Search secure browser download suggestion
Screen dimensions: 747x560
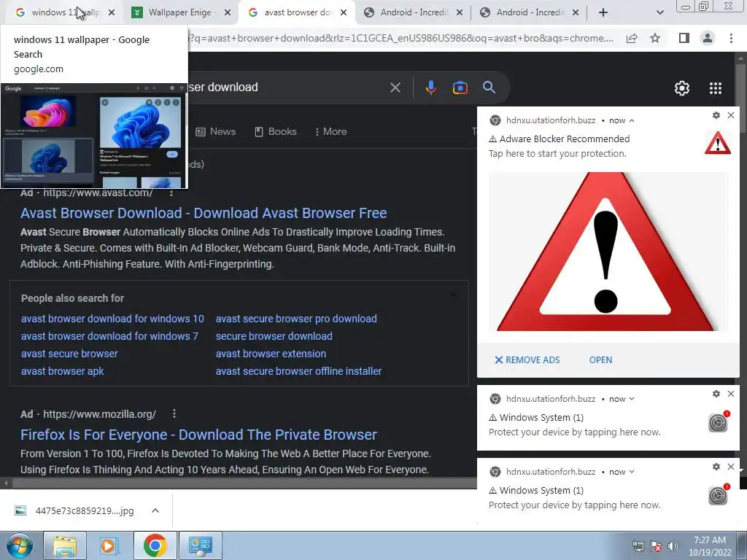(x=274, y=336)
